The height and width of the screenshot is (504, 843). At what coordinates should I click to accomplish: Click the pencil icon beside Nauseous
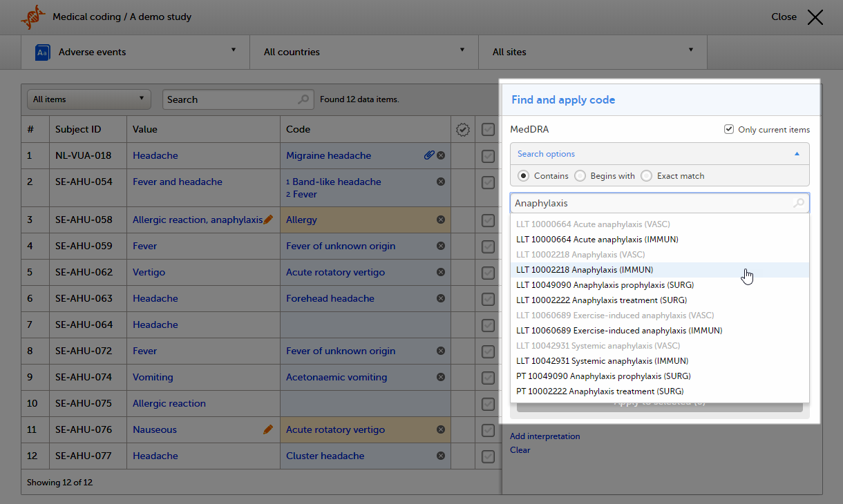tap(268, 429)
